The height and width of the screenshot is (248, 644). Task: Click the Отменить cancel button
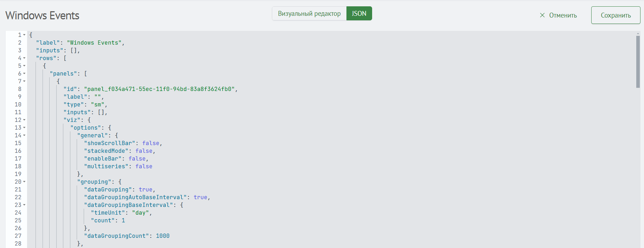[x=558, y=15]
